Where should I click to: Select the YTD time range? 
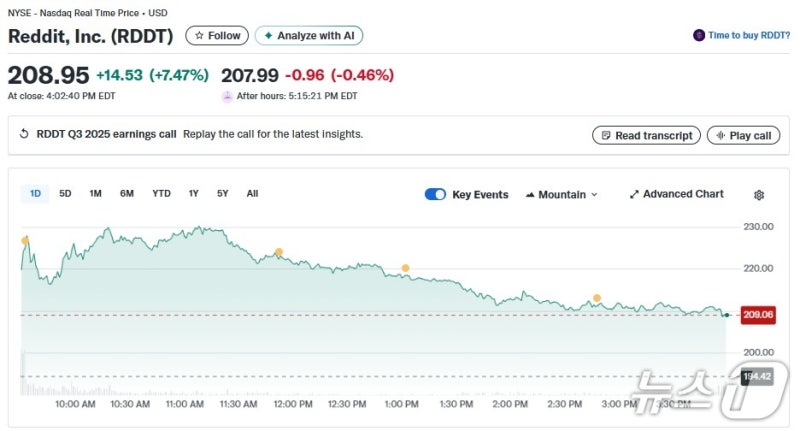coord(161,194)
